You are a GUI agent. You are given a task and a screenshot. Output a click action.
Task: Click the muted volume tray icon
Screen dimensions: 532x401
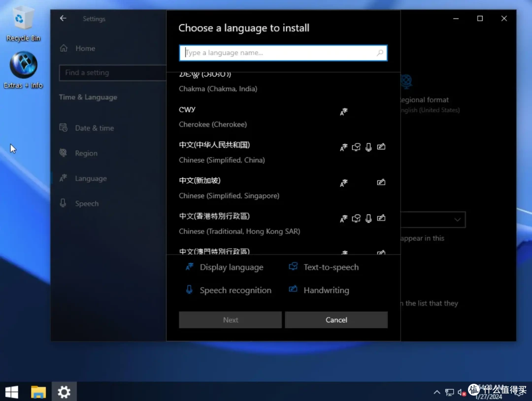click(462, 393)
